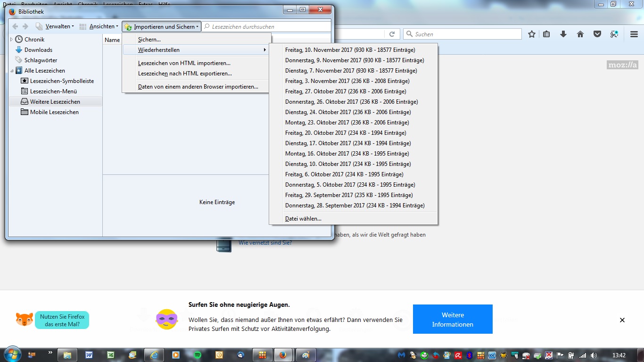The width and height of the screenshot is (644, 362).
Task: Restore backup from Dienstag, 17. Oktober 2017
Action: coord(354,143)
